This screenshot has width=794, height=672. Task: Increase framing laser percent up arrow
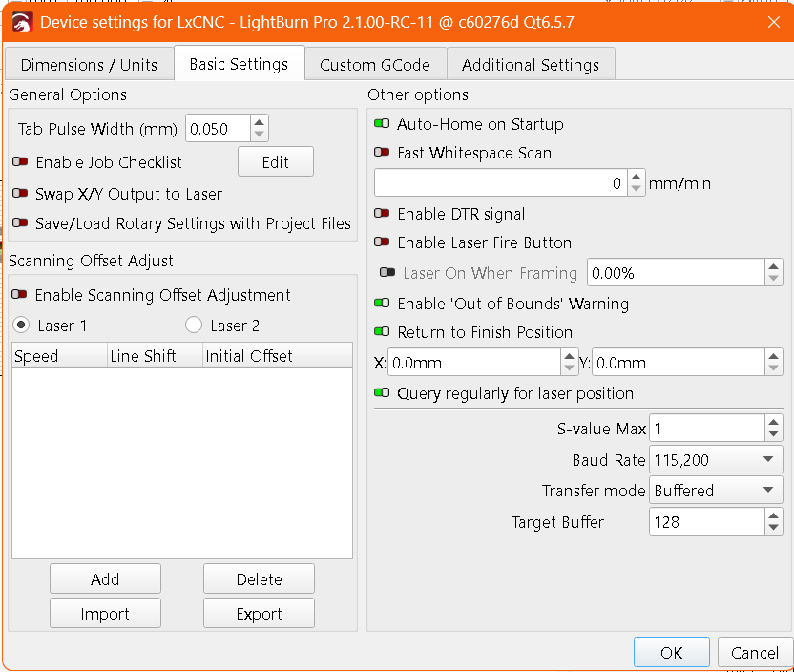(773, 266)
